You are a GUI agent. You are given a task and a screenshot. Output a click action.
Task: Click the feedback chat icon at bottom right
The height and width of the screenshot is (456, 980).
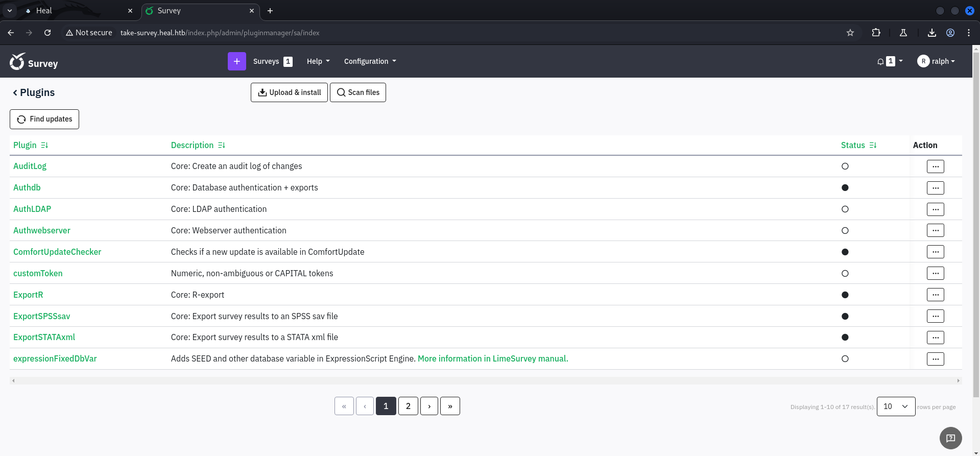[x=950, y=438]
